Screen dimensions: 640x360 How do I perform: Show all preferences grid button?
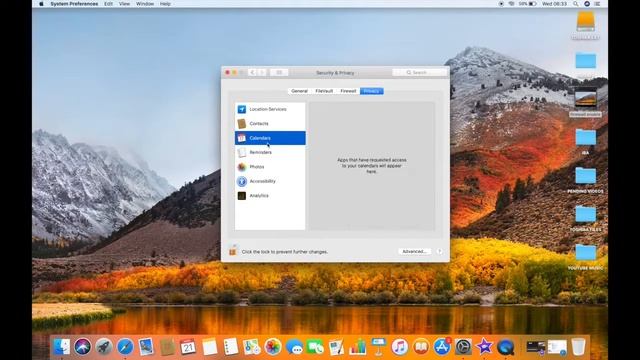[x=279, y=73]
